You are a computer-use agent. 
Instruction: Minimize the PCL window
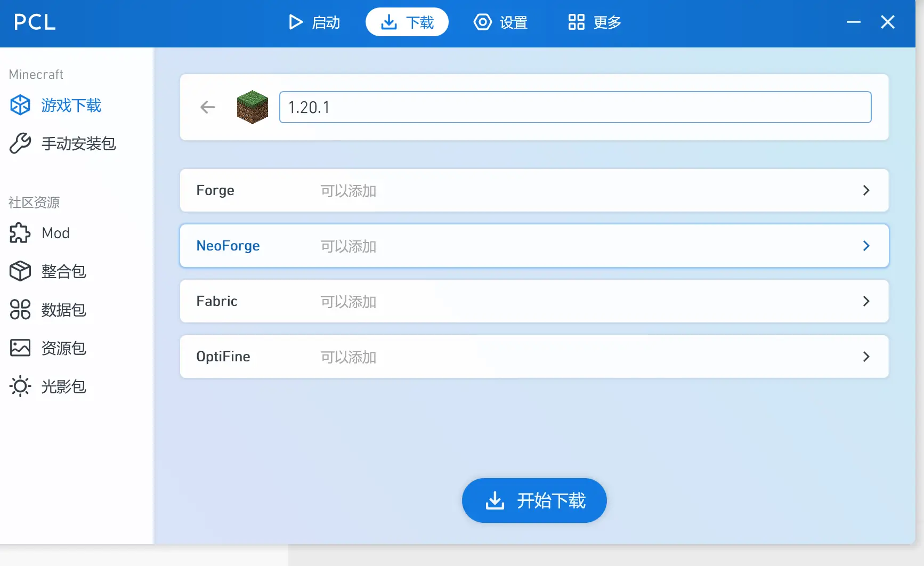pos(854,22)
